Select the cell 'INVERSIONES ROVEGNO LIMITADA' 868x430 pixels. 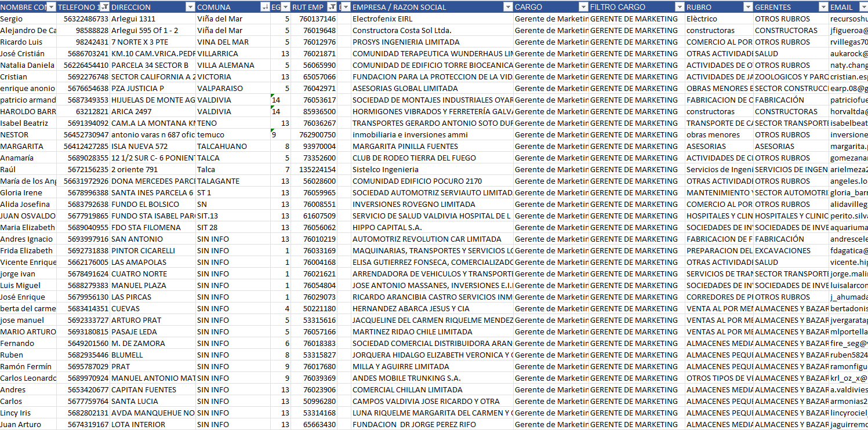[432, 204]
